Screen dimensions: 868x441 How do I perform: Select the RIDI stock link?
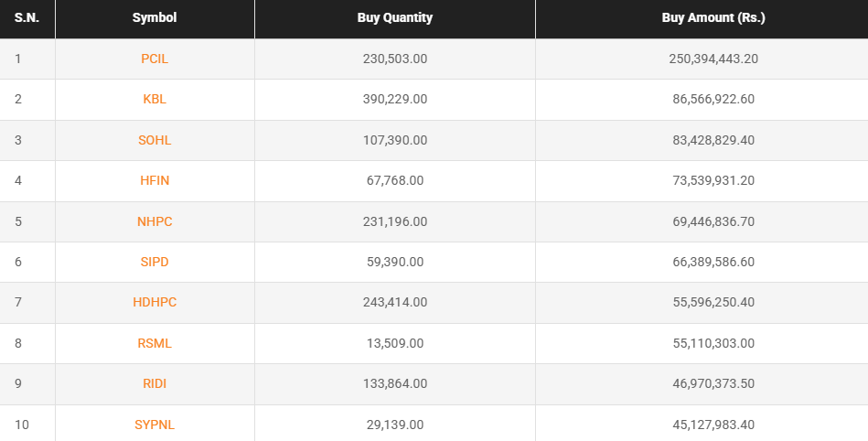point(155,384)
